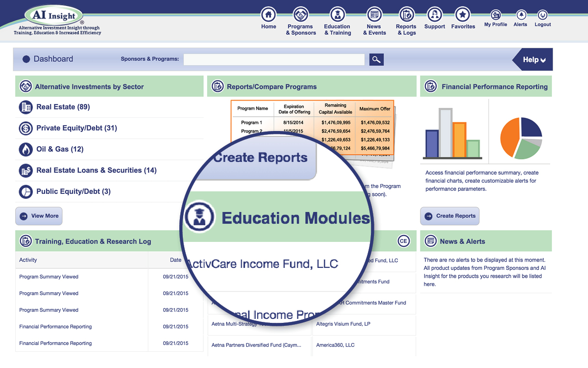Click Financial Performance Reporting header icon
Image resolution: width=588 pixels, height=368 pixels.
pyautogui.click(x=431, y=87)
